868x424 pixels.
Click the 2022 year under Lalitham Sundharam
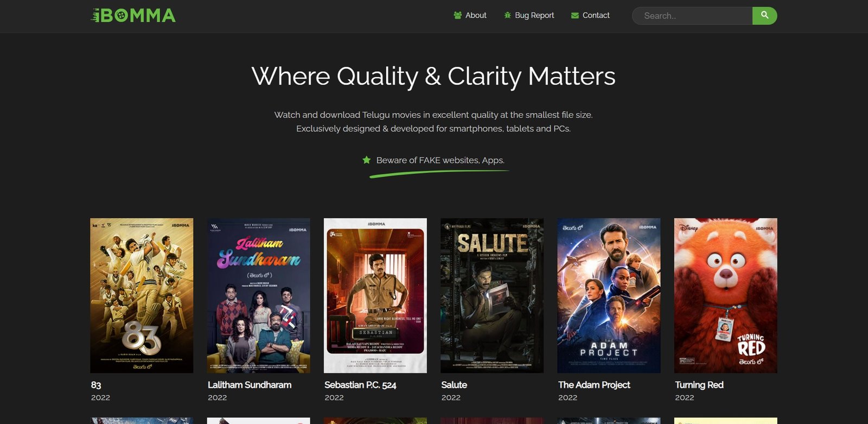(x=218, y=397)
